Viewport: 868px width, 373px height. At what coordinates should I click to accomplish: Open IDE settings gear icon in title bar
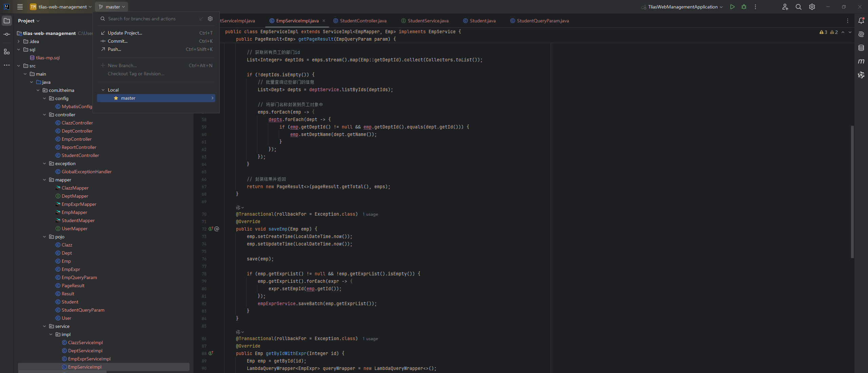pos(812,7)
